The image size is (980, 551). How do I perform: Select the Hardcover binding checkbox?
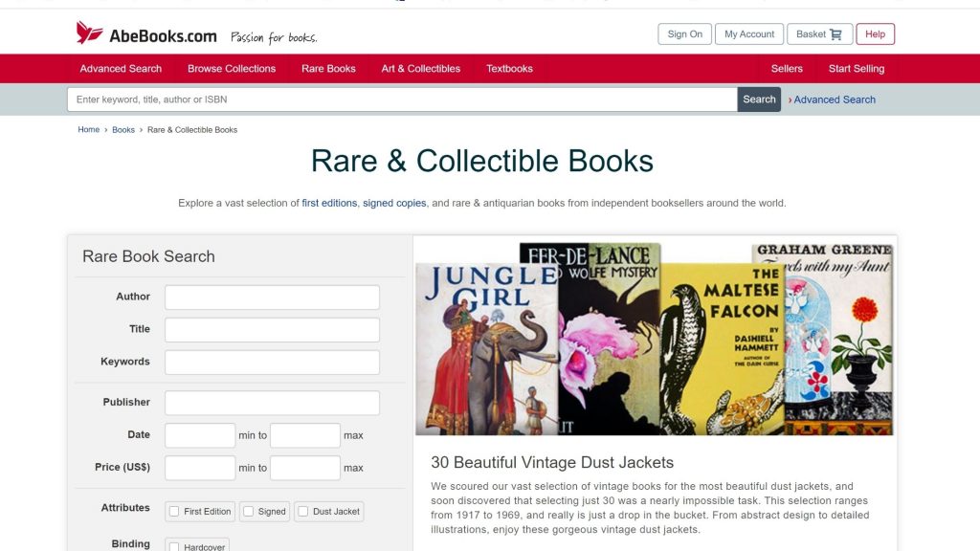click(174, 547)
